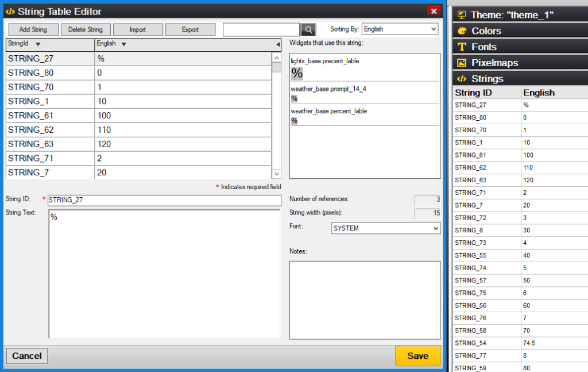Click the Colors palette icon
The height and width of the screenshot is (372, 588).
[x=462, y=31]
